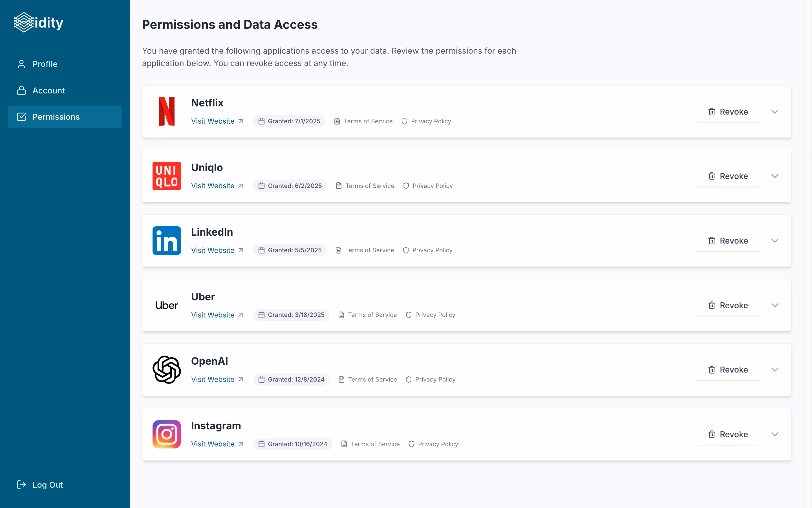Image resolution: width=812 pixels, height=508 pixels.
Task: Open Uber Terms of Service
Action: point(367,315)
